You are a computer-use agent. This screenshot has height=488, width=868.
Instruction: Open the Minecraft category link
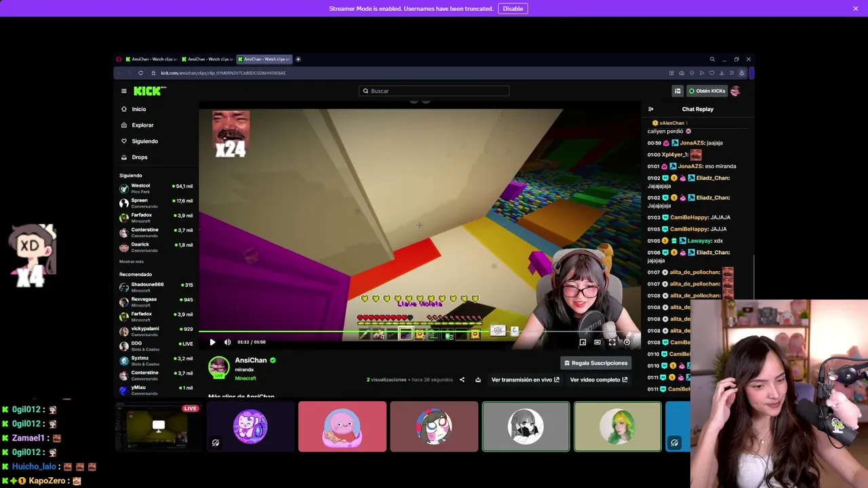click(x=245, y=378)
